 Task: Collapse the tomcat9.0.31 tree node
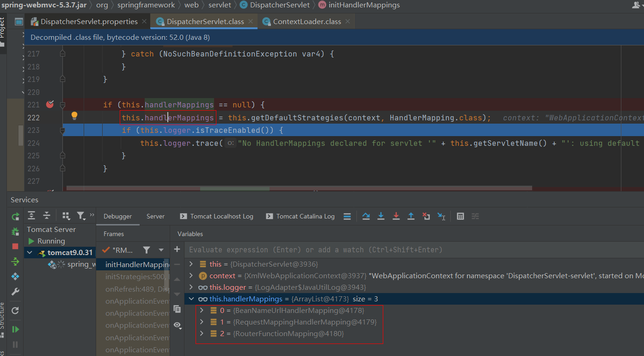(30, 253)
